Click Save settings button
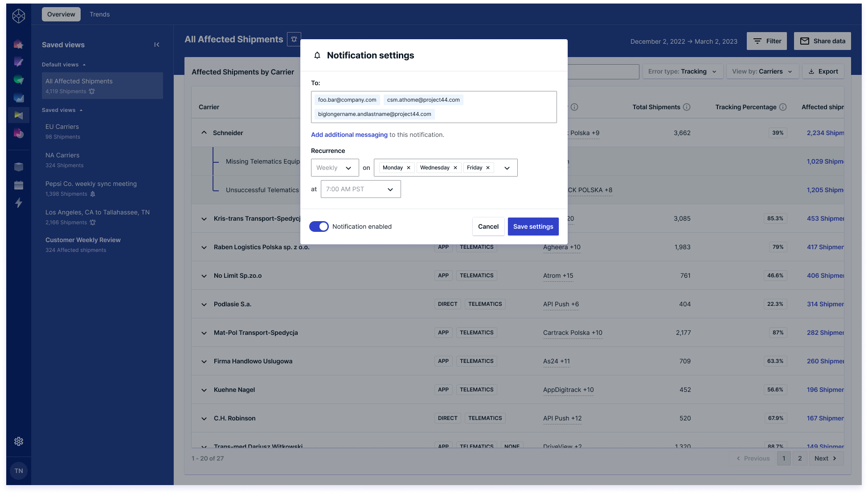This screenshot has width=868, height=494. [533, 226]
